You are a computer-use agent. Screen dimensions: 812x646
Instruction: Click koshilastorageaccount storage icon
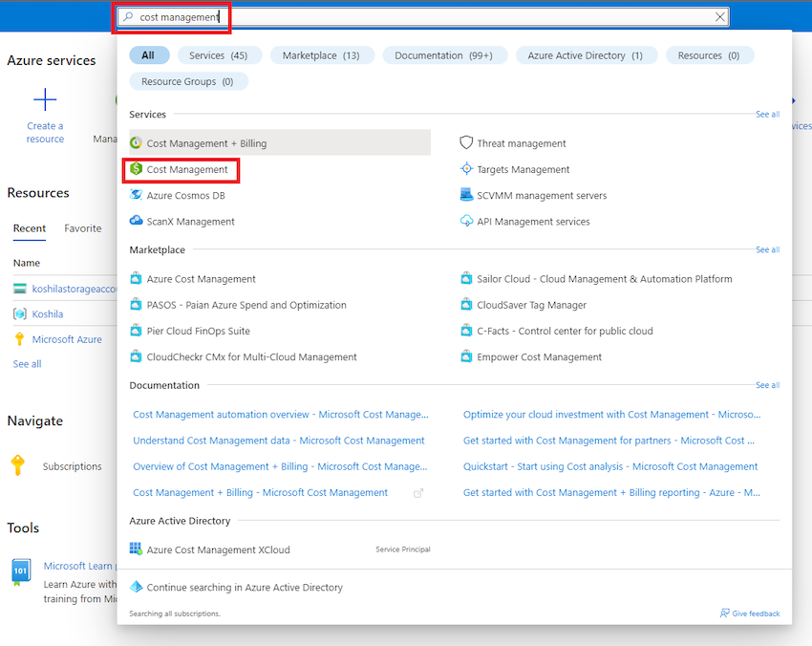tap(20, 289)
